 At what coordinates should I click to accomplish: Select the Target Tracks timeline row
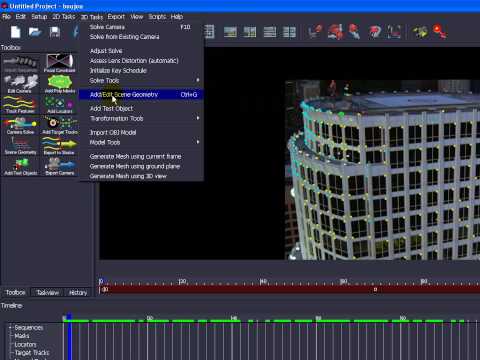(32, 353)
